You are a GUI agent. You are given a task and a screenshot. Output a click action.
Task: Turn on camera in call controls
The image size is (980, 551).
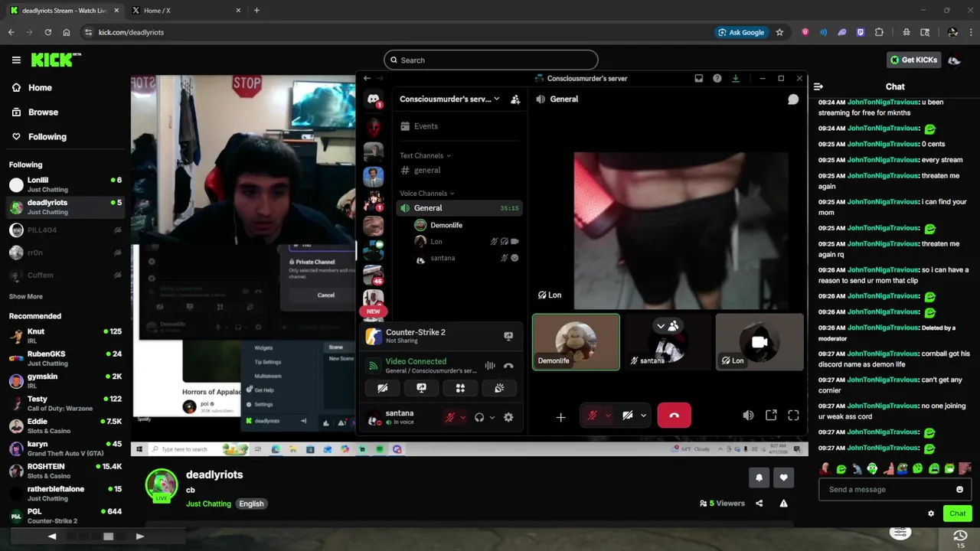tap(628, 416)
